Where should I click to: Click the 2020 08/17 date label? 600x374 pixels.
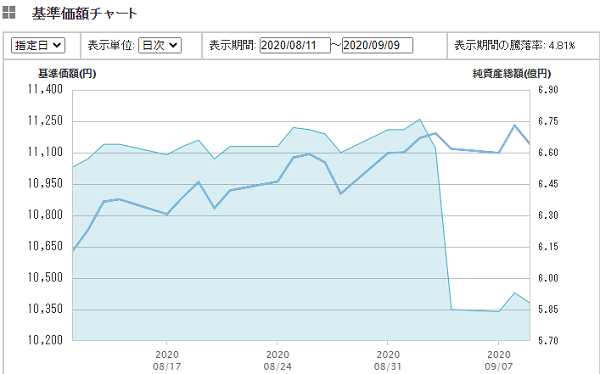point(167,361)
